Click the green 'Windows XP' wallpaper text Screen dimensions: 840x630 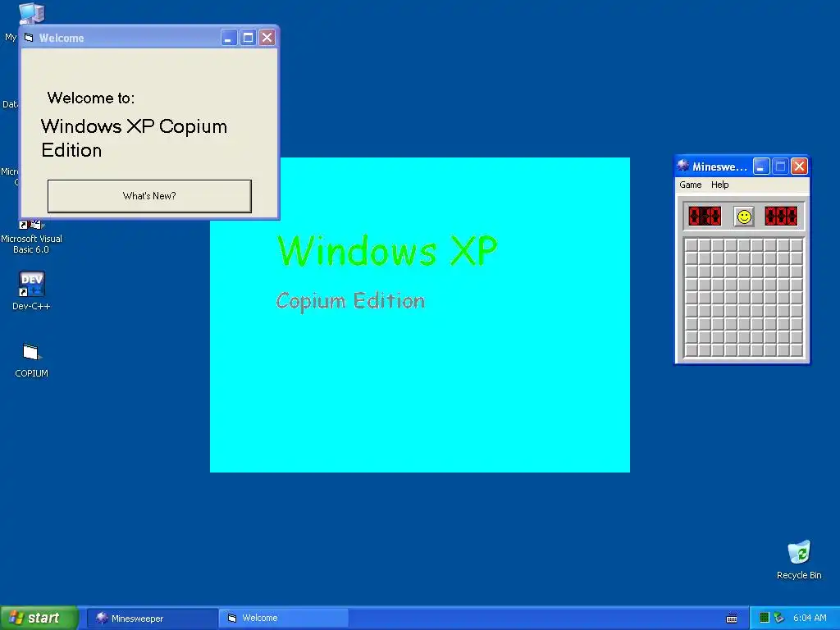(x=387, y=251)
